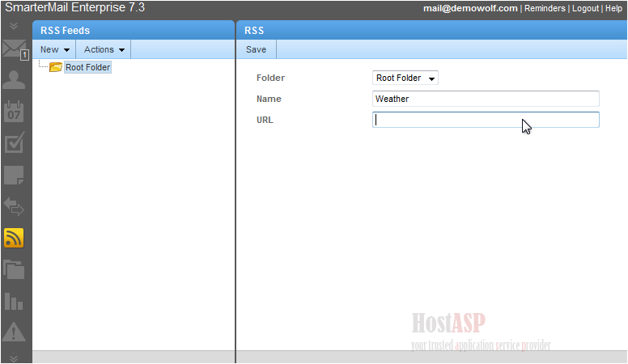Open the Contacts person icon
Viewport: 628px width, 364px height.
click(x=14, y=80)
